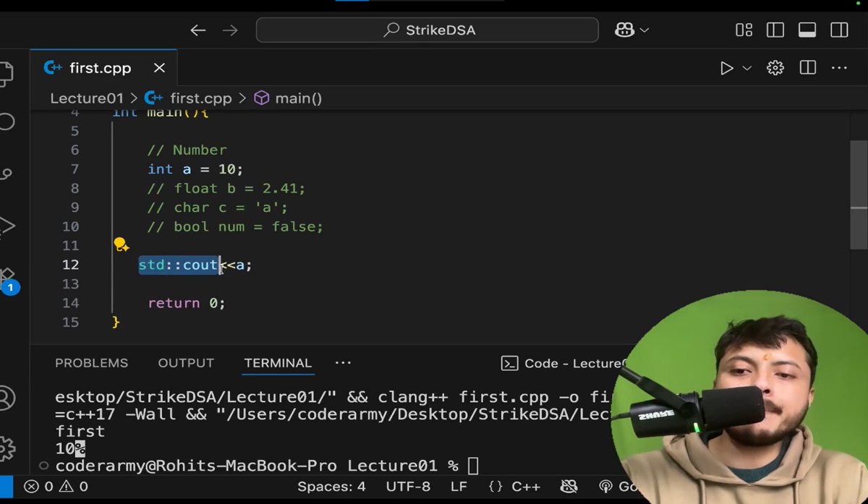868x504 pixels.
Task: Change indentation via Spaces: 4 control
Action: (331, 487)
